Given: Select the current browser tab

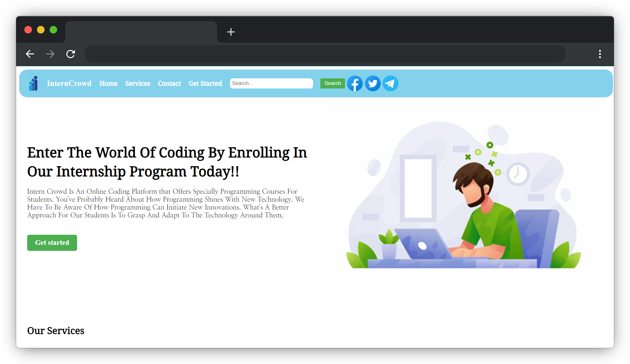Looking at the screenshot, I should click(x=141, y=32).
